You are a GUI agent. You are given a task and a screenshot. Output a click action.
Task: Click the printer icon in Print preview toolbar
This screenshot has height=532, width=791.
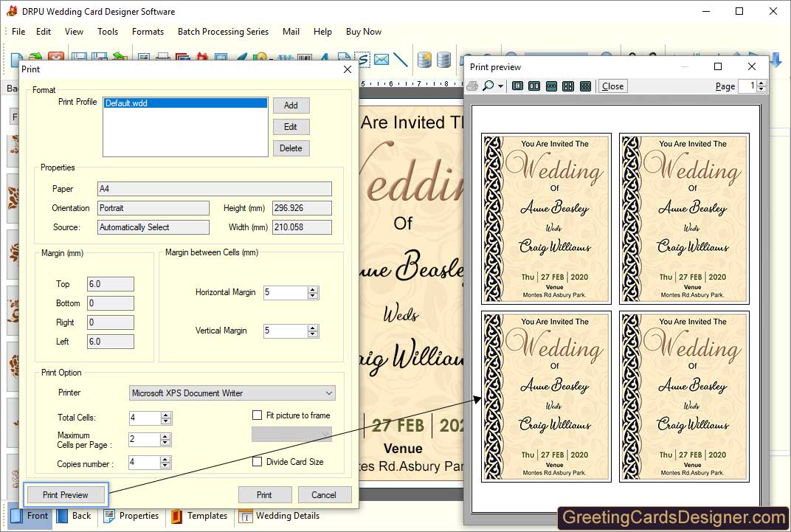(472, 86)
